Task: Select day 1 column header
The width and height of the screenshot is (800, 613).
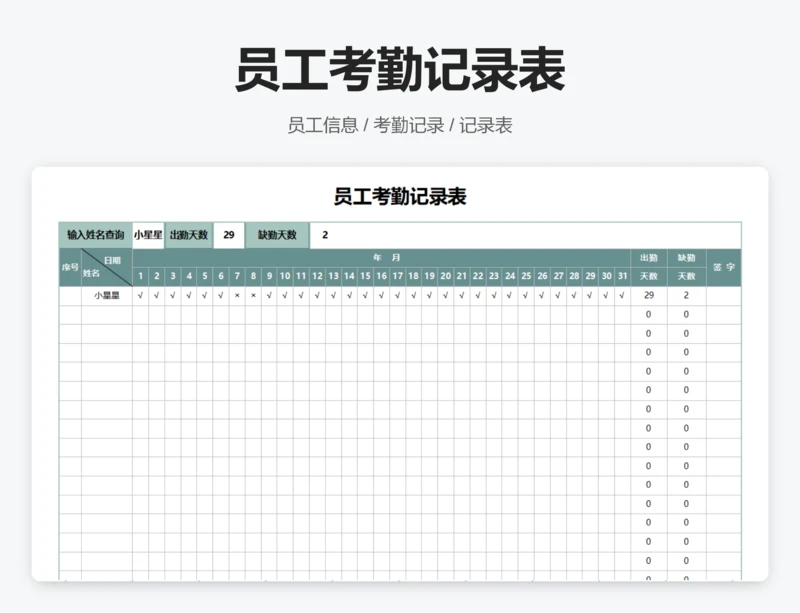Action: tap(141, 277)
